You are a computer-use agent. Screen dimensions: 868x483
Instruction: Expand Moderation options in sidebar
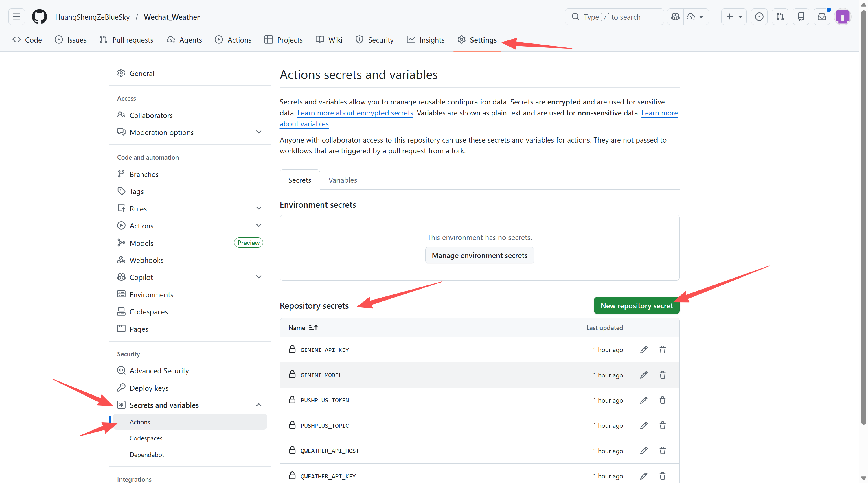pyautogui.click(x=258, y=132)
